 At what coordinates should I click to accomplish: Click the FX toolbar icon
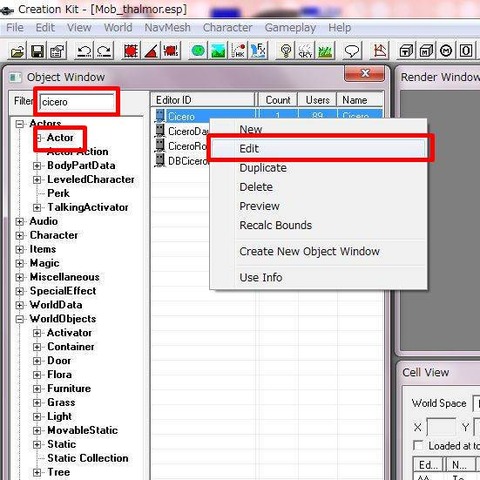(258, 51)
